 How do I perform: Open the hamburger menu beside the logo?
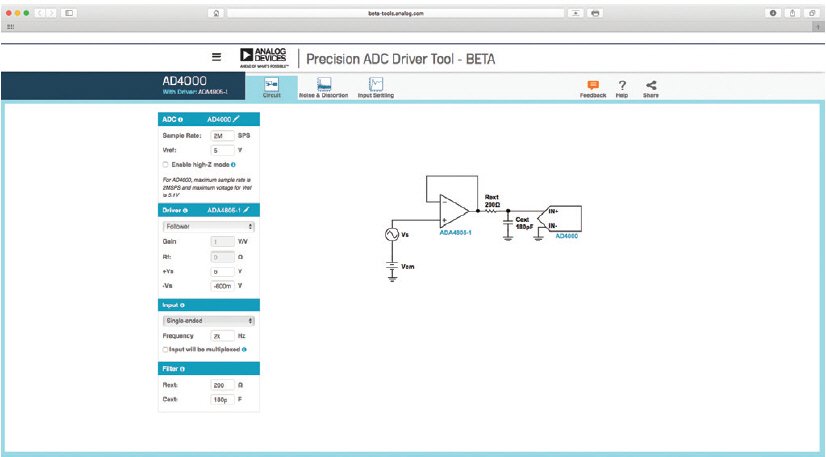click(215, 58)
